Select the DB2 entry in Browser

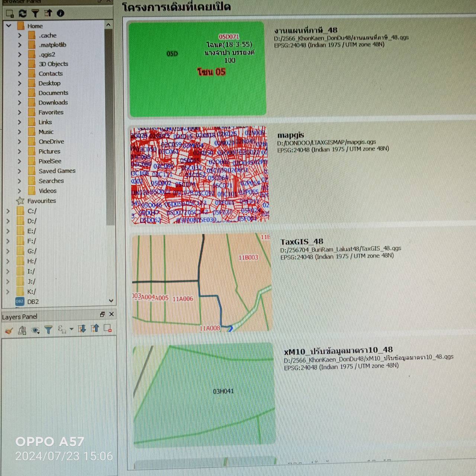pyautogui.click(x=33, y=302)
